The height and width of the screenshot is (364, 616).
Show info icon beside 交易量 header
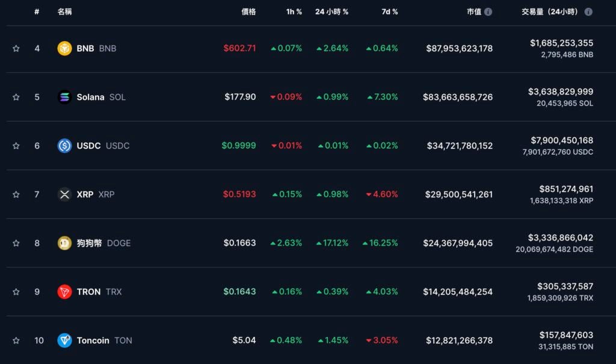tap(588, 12)
